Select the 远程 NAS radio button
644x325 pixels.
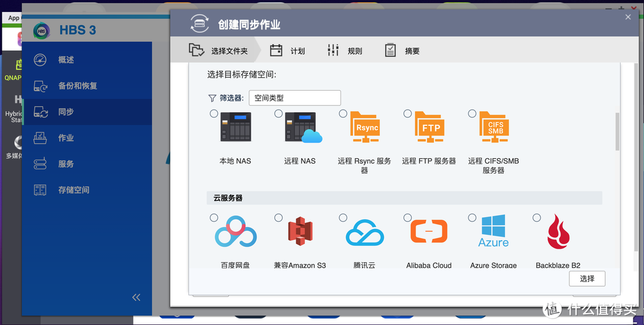(278, 113)
